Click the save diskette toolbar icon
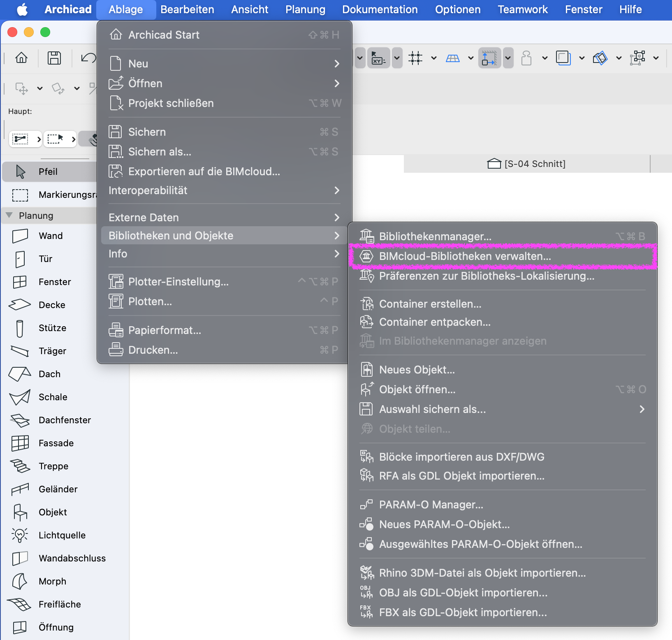Image resolution: width=672 pixels, height=640 pixels. click(x=54, y=58)
